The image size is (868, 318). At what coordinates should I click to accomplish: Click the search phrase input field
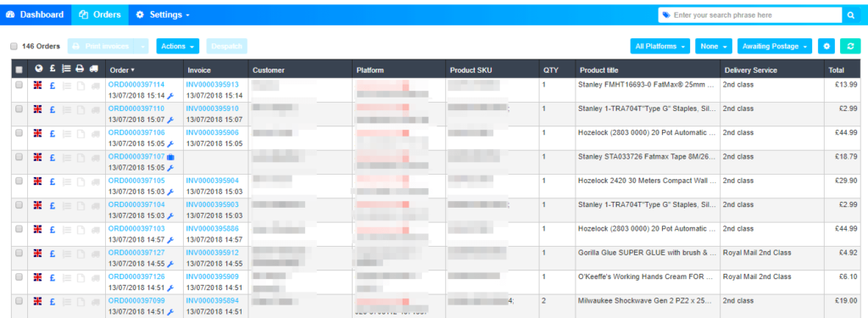click(x=750, y=15)
